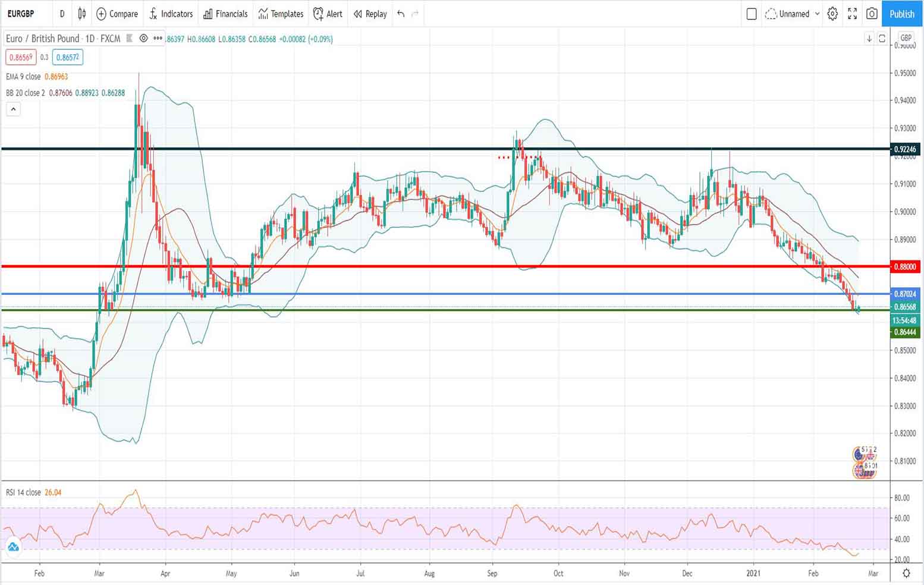Screen dimensions: 924x585
Task: Open the more options ellipsis menu
Action: point(158,39)
